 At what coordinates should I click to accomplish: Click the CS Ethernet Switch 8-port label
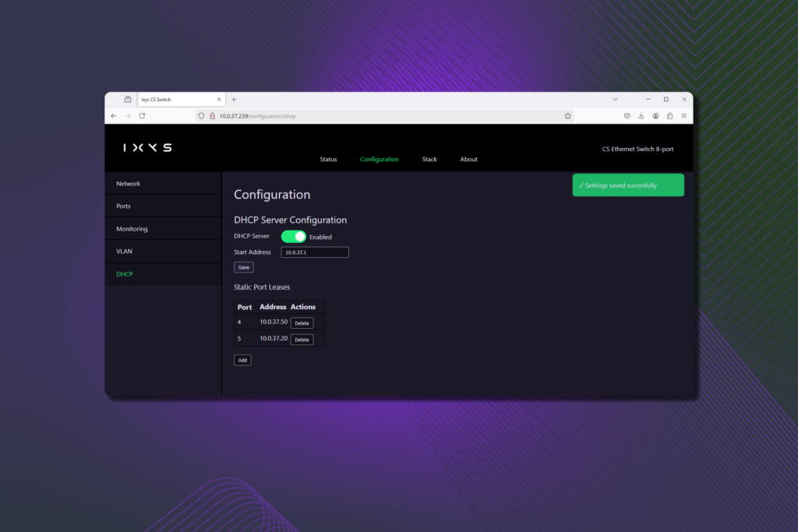coord(637,149)
